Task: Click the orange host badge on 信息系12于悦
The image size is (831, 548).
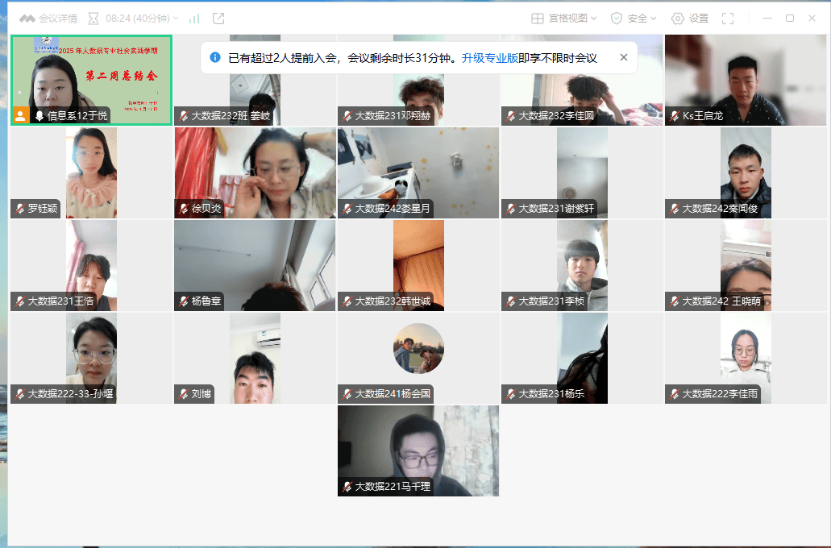Action: coord(21,115)
